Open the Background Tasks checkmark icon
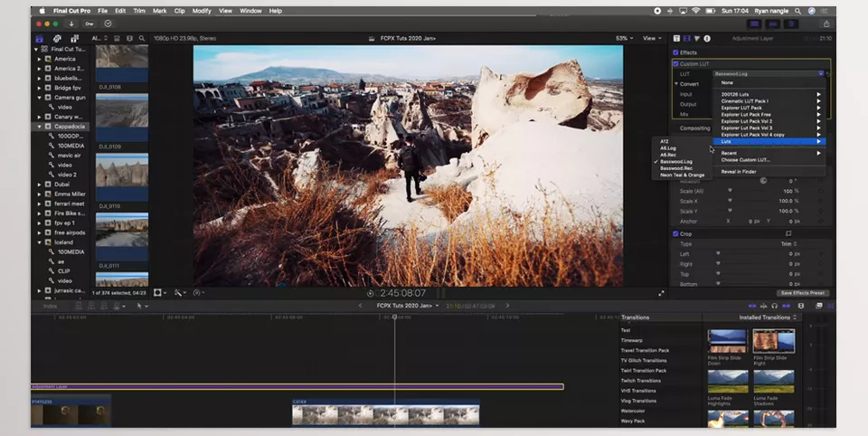868x436 pixels. click(108, 24)
